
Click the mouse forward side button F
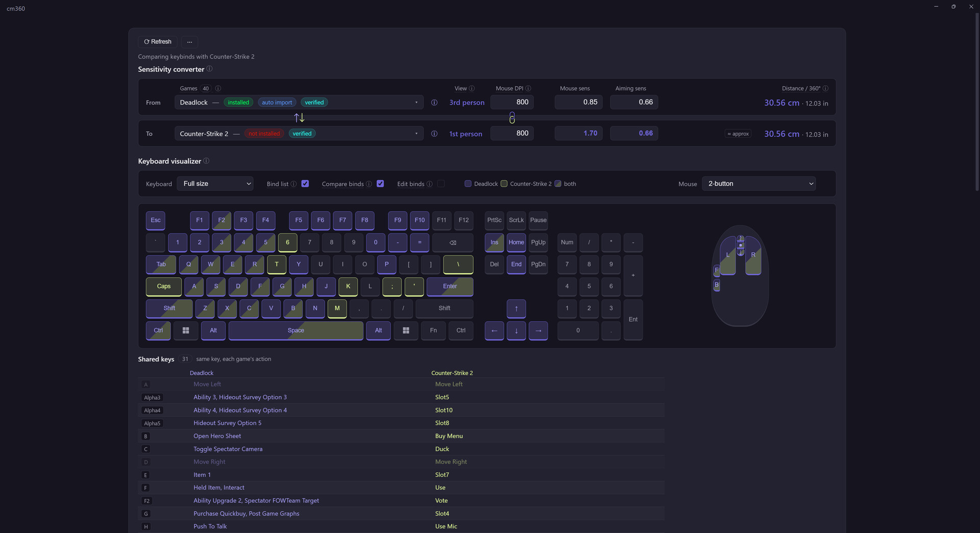(717, 270)
